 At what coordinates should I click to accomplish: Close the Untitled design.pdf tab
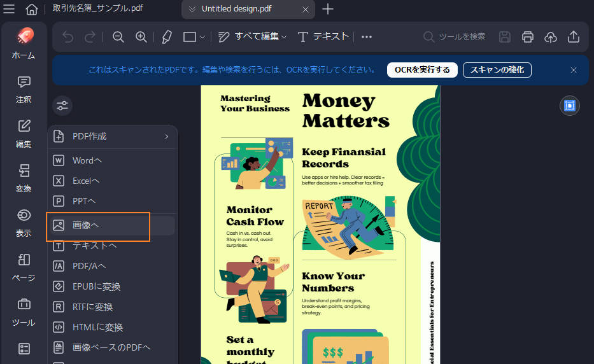306,10
